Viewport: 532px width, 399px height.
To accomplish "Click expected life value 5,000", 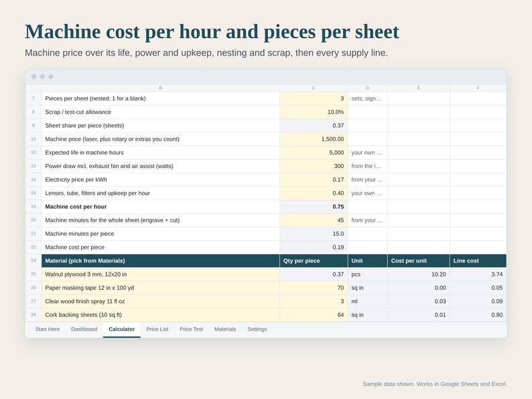I will [x=314, y=153].
